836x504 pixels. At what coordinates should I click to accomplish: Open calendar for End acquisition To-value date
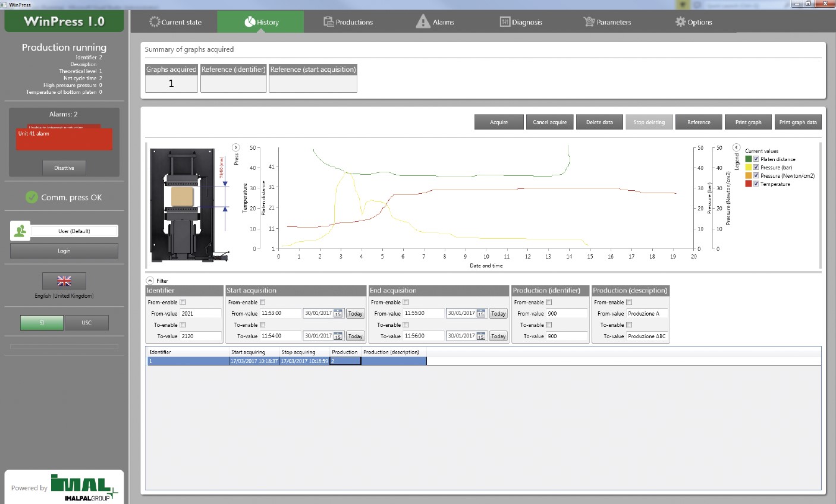click(480, 336)
